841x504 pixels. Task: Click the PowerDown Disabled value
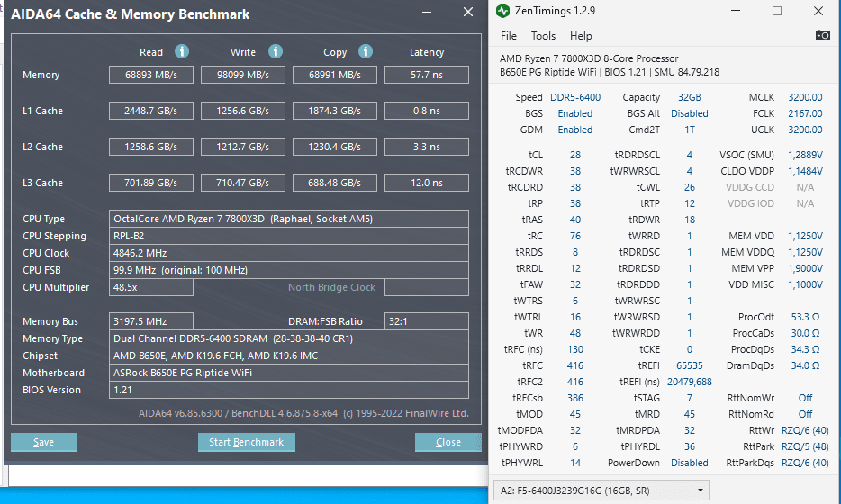point(689,463)
